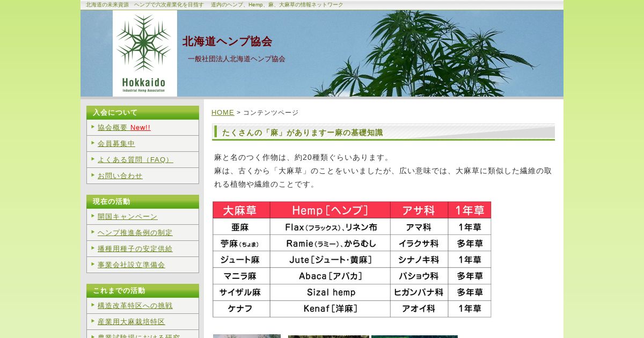Viewport: 644px width, 338px height.
Task: Click the 大麻草 table header cell
Action: 241,210
